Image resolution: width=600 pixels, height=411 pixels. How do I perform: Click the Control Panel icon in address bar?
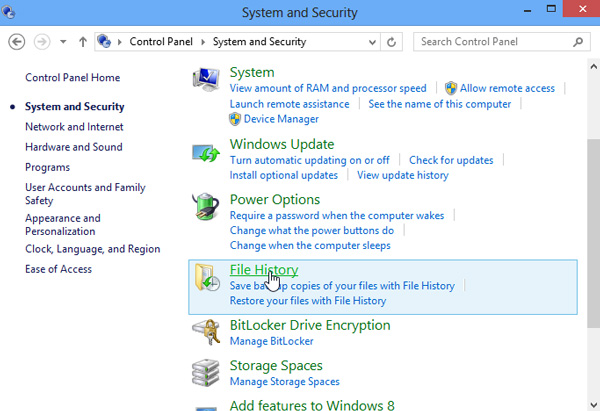point(104,41)
